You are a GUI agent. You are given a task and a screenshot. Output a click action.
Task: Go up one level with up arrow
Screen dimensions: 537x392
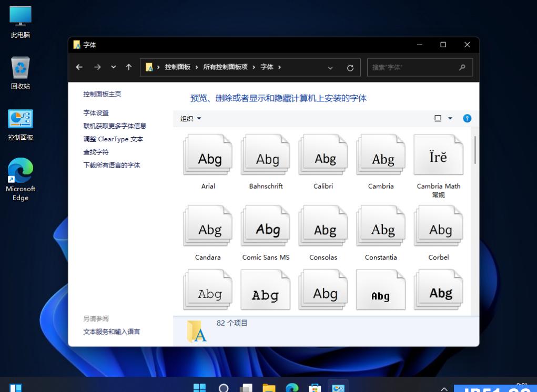tap(129, 67)
